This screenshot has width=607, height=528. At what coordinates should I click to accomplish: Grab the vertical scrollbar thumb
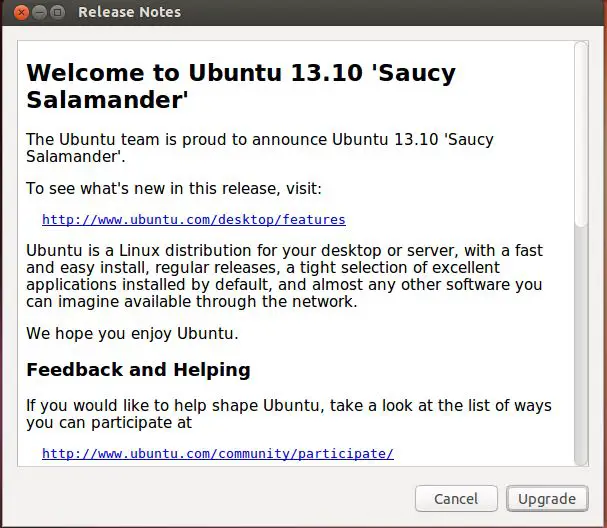[581, 134]
